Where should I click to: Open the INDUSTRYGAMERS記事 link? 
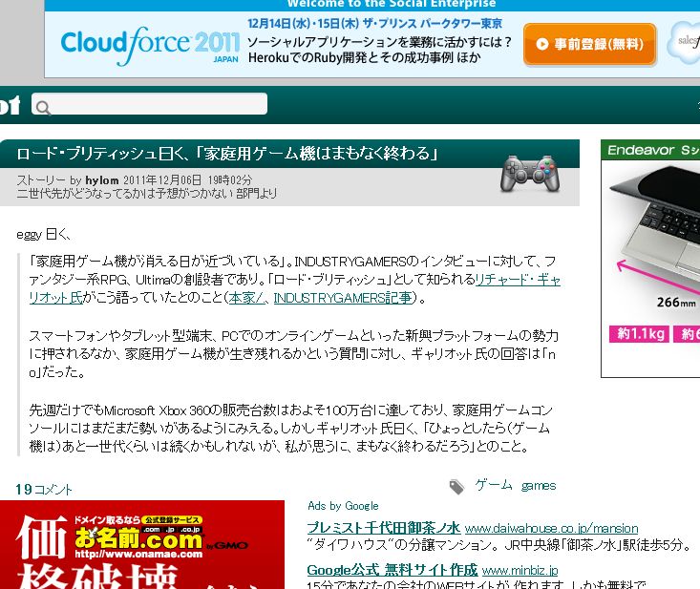(x=343, y=298)
